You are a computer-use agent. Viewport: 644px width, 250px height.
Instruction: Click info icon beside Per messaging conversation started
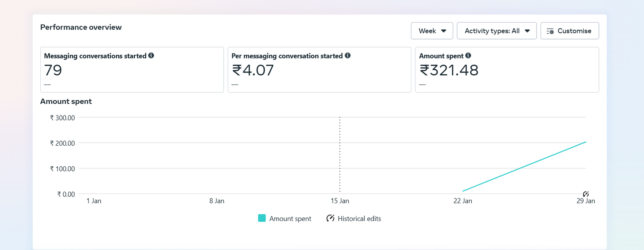pos(348,56)
